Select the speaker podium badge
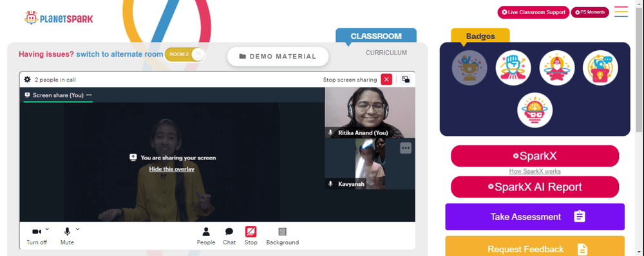 (x=600, y=68)
